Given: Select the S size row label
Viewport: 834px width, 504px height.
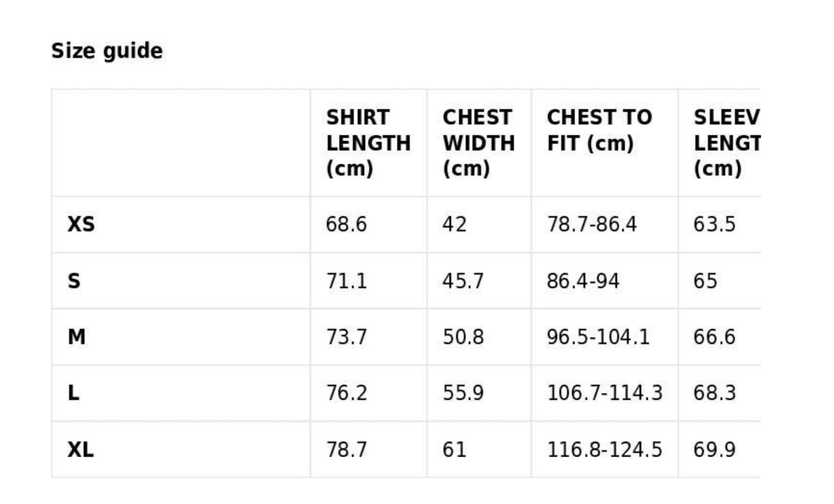Looking at the screenshot, I should coord(74,281).
